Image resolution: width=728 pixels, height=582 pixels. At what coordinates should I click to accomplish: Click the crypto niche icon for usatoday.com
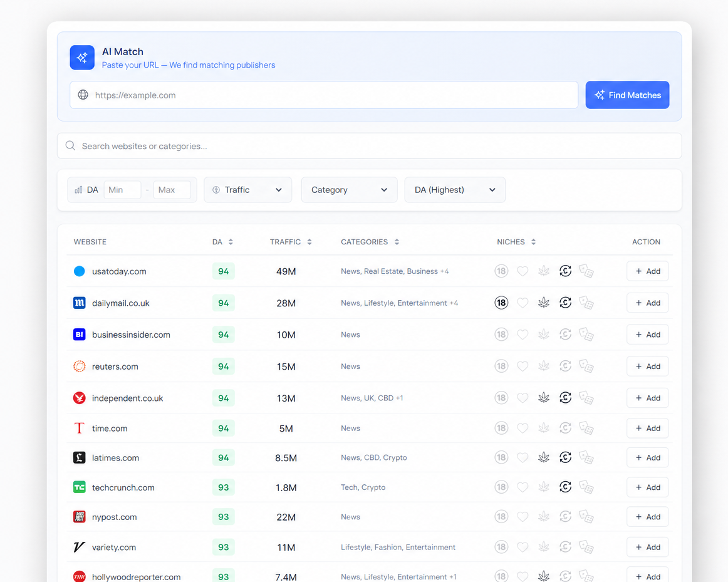(565, 271)
